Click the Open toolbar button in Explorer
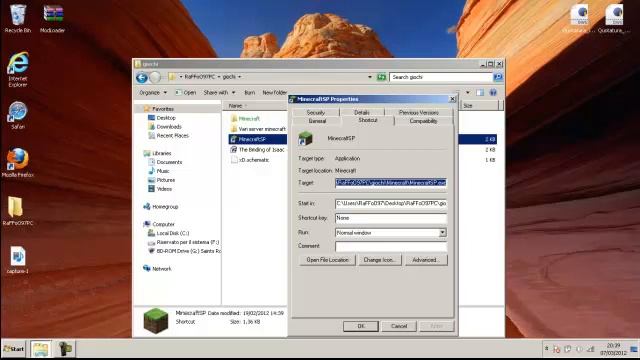 186,93
